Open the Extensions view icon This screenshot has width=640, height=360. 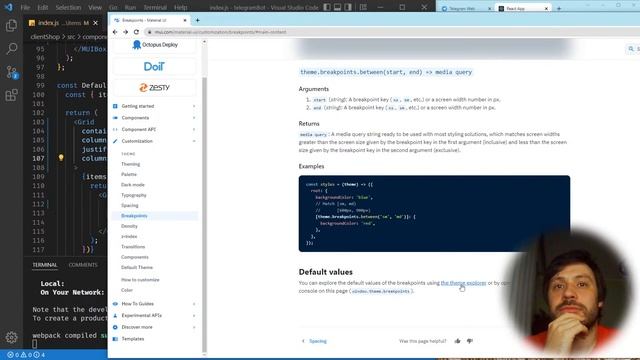pos(11,95)
